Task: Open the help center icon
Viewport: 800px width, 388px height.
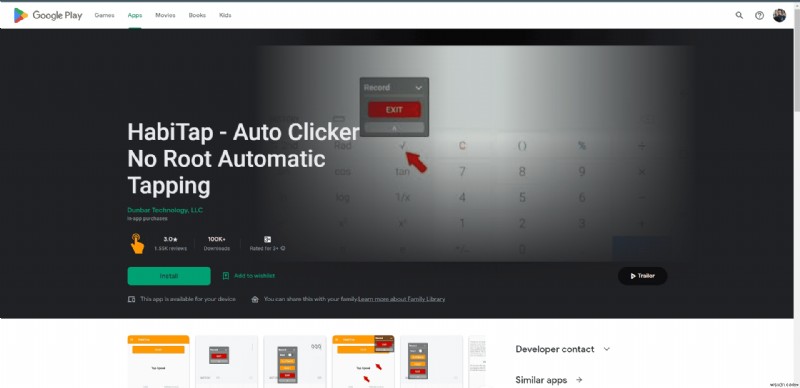Action: (759, 15)
